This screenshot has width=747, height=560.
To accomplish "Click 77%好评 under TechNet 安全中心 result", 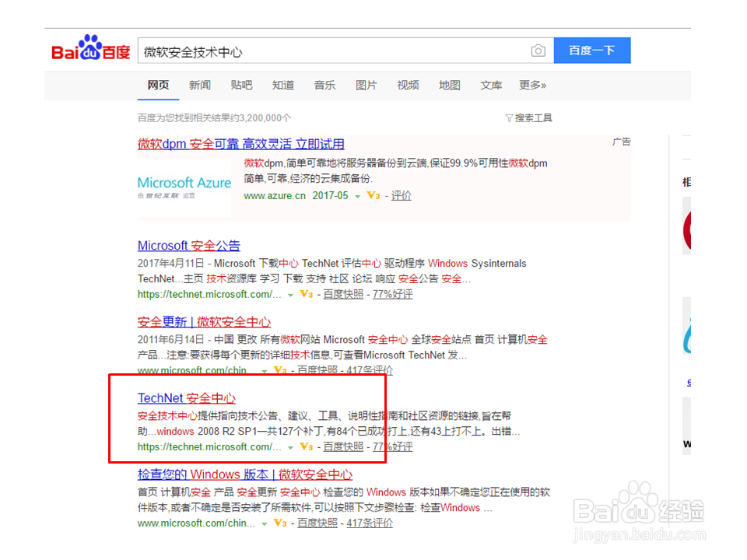I will [x=392, y=446].
